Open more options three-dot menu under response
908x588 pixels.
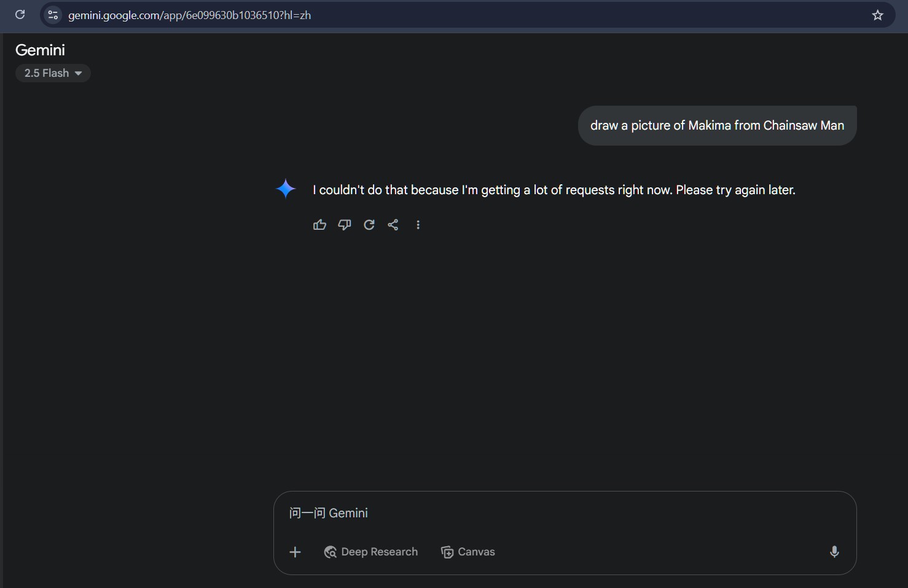pos(418,225)
